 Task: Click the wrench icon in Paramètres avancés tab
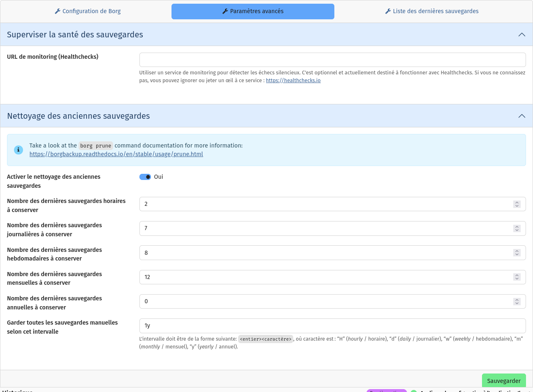(225, 12)
